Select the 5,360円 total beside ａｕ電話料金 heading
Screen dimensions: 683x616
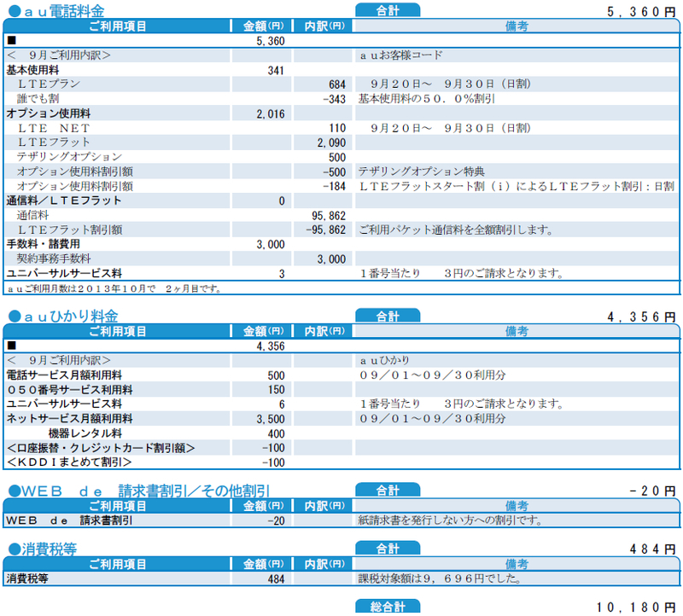pos(641,12)
